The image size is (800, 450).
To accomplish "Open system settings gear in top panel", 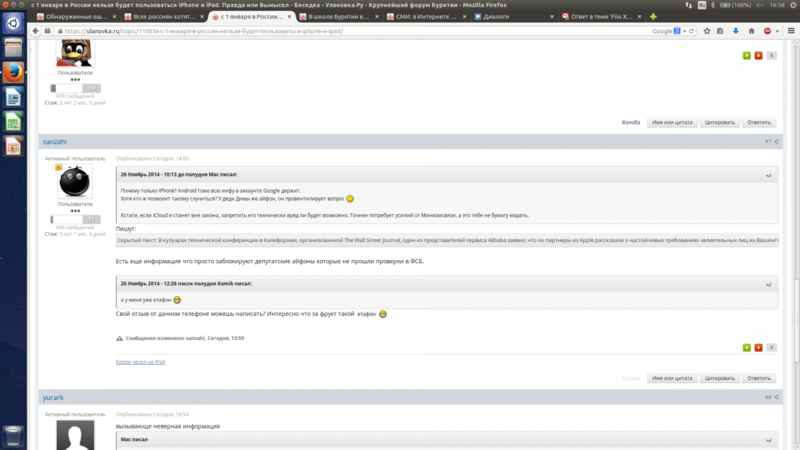I will pos(793,5).
